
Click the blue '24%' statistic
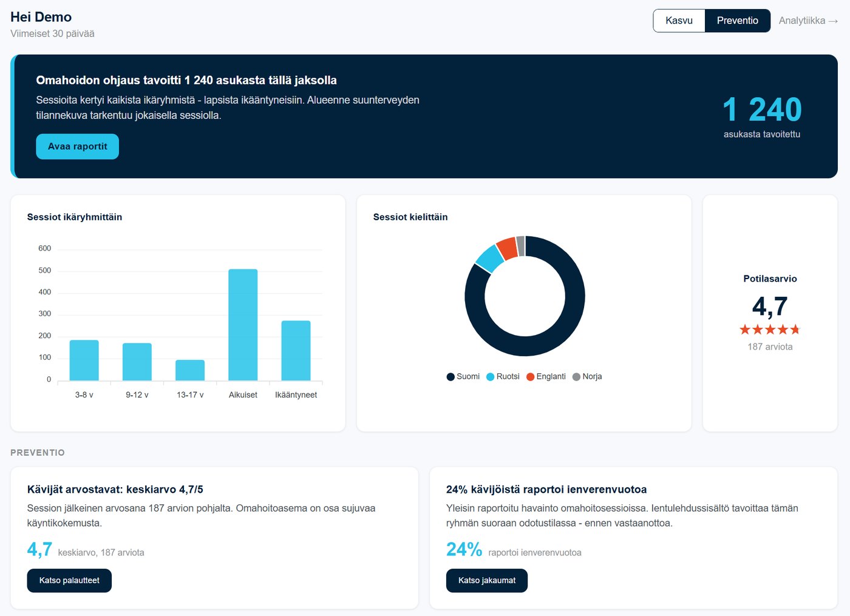coord(464,549)
